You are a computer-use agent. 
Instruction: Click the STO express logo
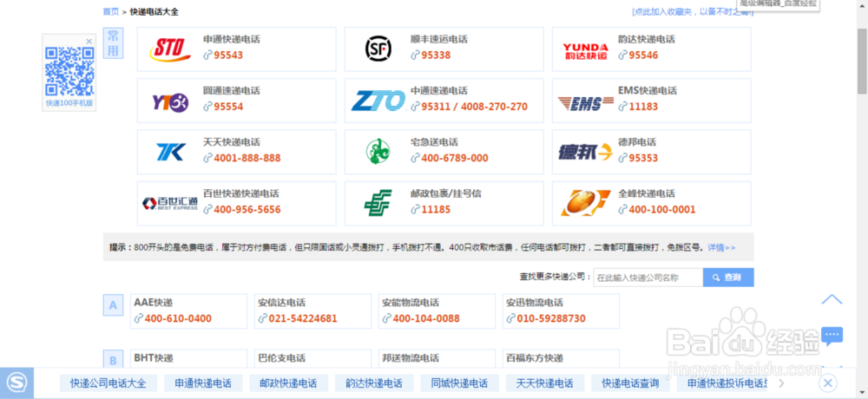point(170,49)
